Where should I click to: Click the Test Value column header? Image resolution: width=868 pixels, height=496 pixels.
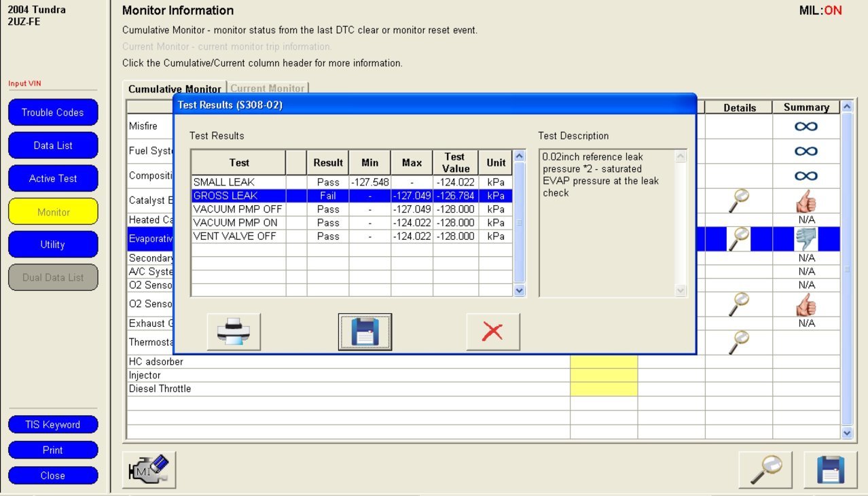click(455, 162)
